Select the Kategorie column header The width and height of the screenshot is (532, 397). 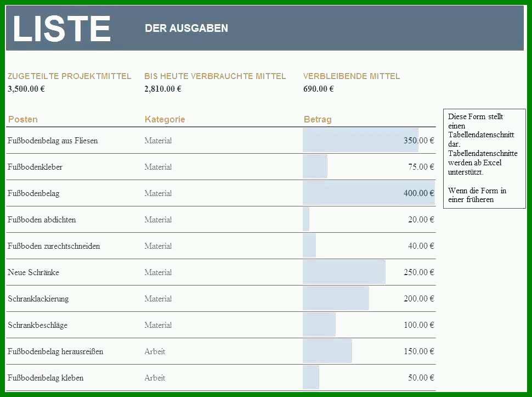pyautogui.click(x=165, y=120)
